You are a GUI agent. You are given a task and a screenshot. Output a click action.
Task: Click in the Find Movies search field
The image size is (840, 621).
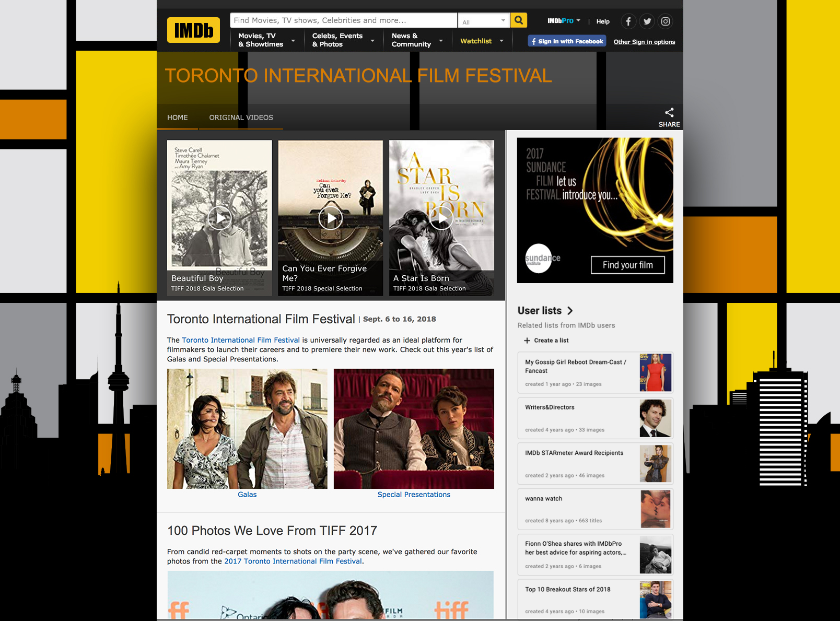[x=343, y=20]
